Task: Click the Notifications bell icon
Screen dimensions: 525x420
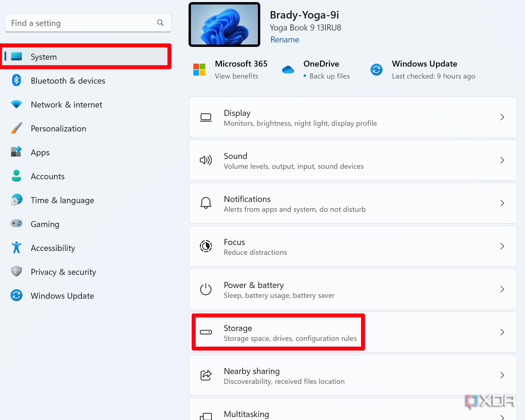Action: (206, 203)
